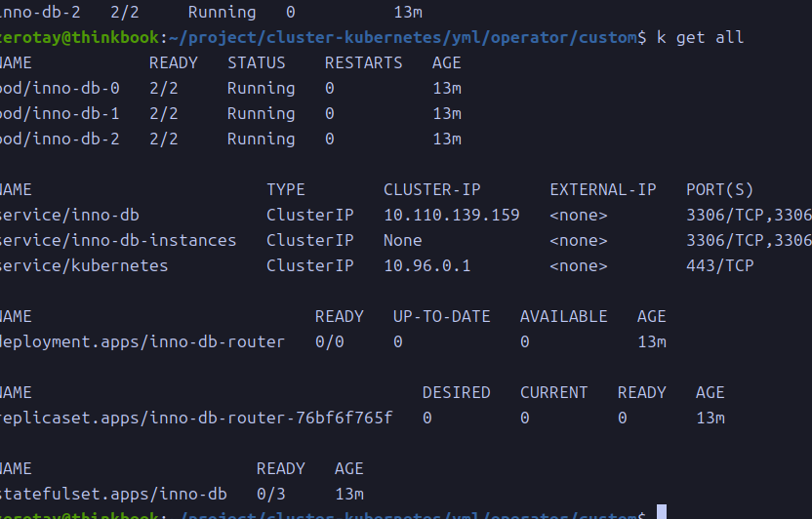Click the statefulset 0/3 ready value
The image size is (812, 519).
pyautogui.click(x=270, y=494)
